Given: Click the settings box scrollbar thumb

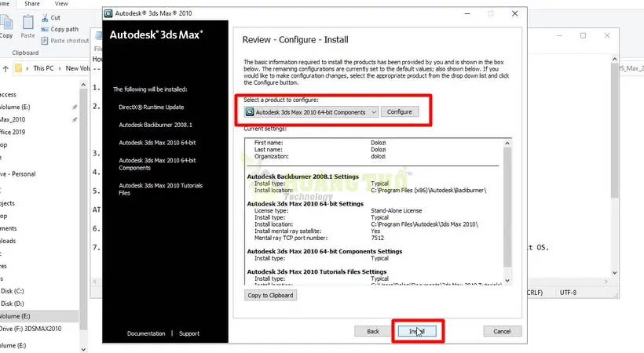Looking at the screenshot, I should (x=507, y=207).
